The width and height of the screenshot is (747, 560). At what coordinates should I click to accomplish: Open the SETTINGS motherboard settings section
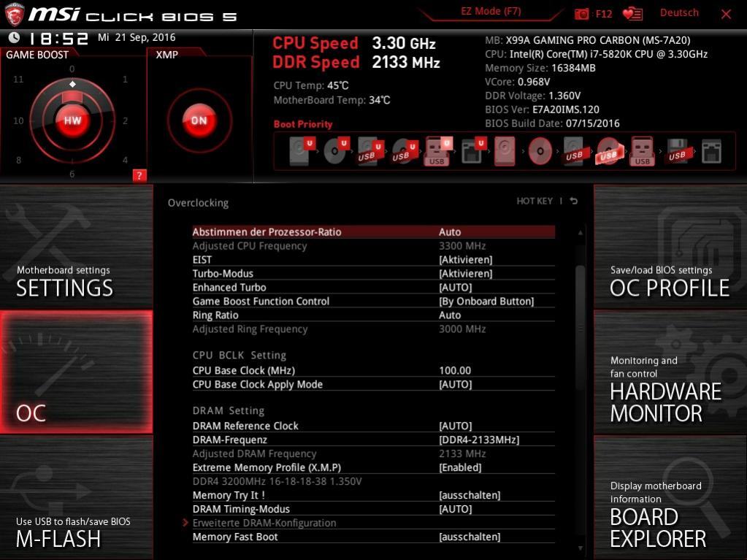[x=76, y=247]
